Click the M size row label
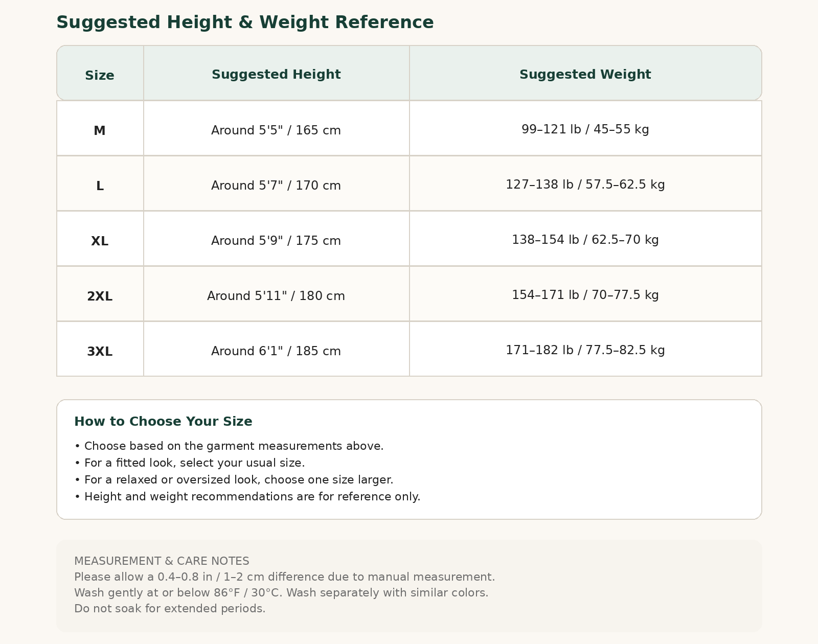The width and height of the screenshot is (818, 644). click(100, 131)
